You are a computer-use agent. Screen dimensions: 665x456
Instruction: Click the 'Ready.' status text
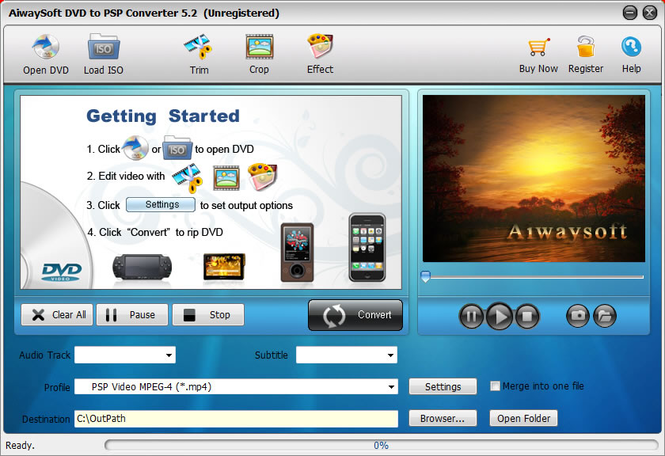[20, 445]
